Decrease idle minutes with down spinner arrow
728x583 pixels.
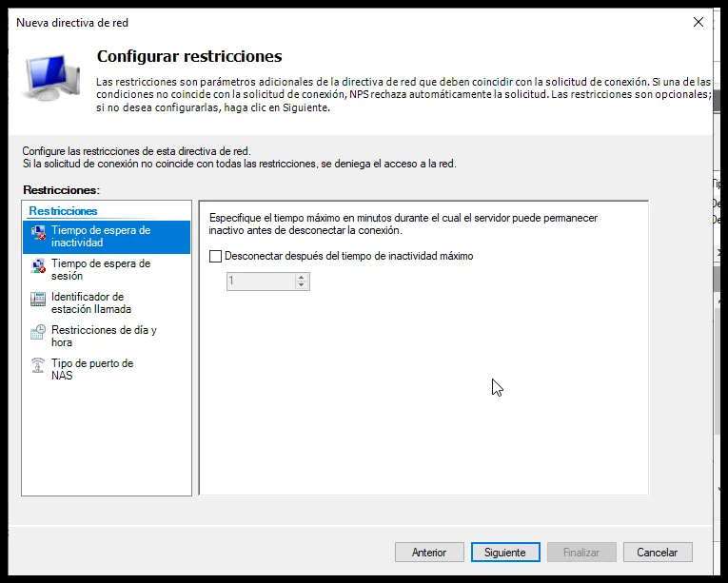coord(302,285)
